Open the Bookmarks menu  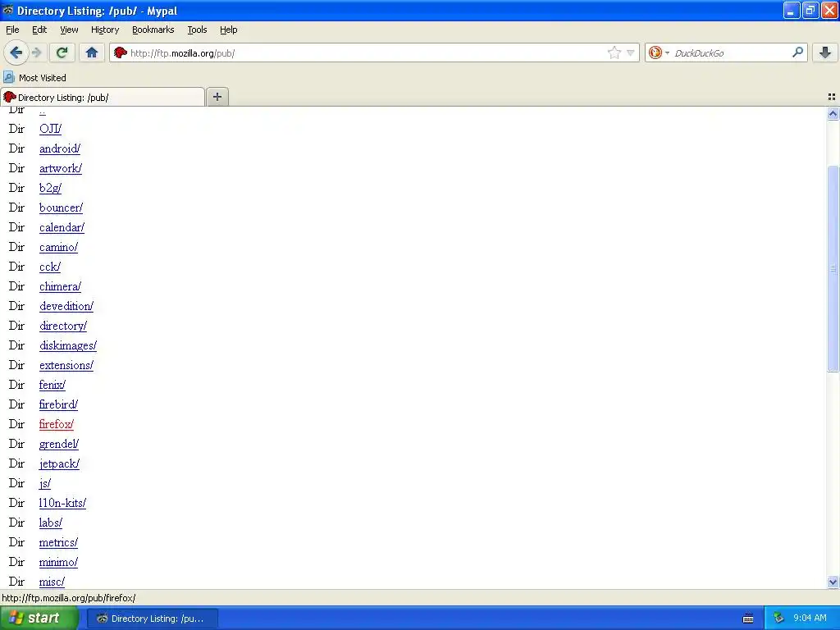click(153, 30)
